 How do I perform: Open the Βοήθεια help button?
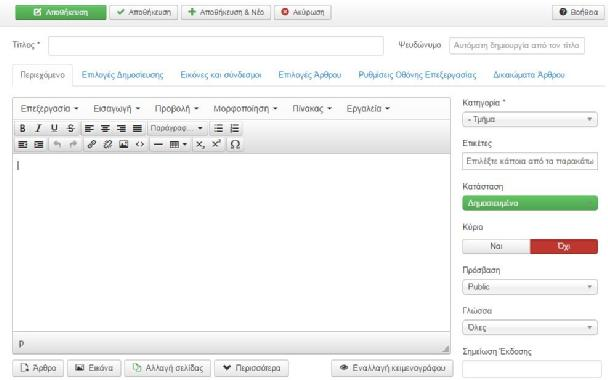click(578, 12)
